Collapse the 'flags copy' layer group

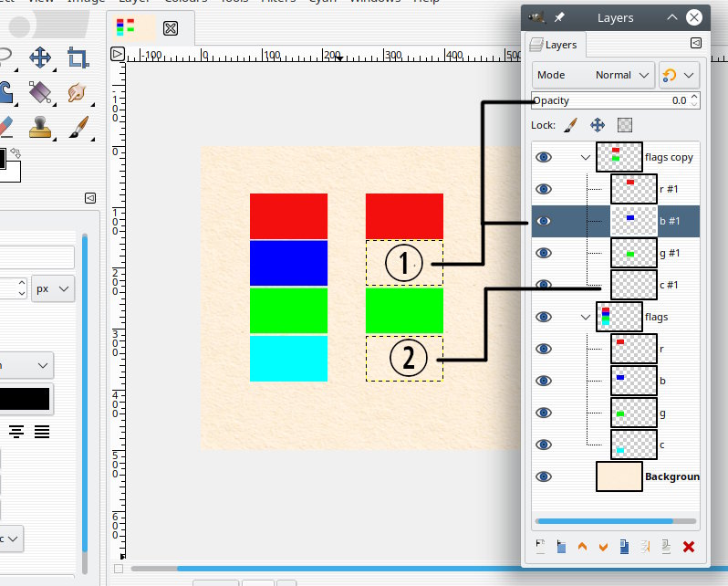tap(586, 158)
